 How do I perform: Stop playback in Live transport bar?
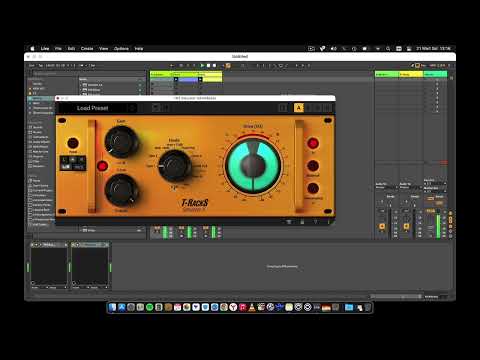(x=208, y=65)
